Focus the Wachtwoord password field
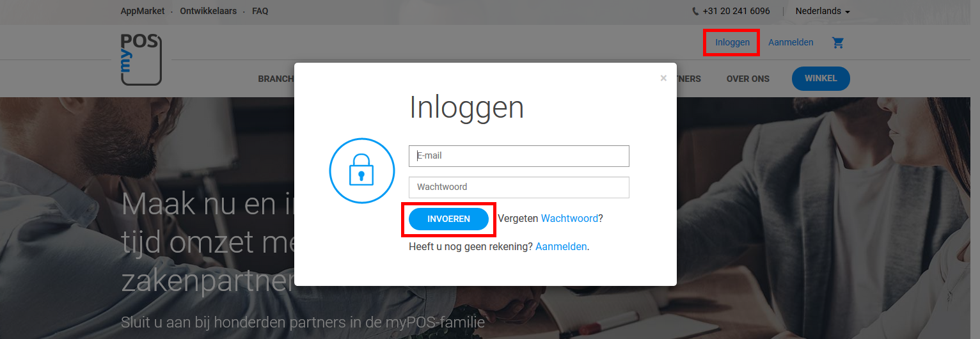The image size is (980, 339). pos(519,187)
